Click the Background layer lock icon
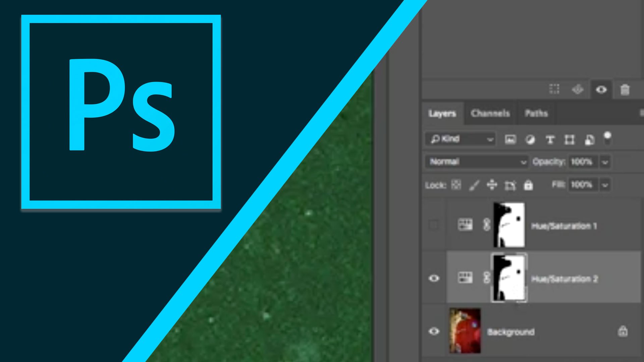 tap(623, 331)
